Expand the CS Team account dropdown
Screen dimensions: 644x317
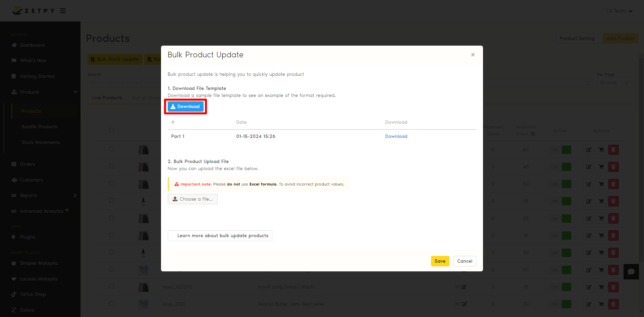619,11
